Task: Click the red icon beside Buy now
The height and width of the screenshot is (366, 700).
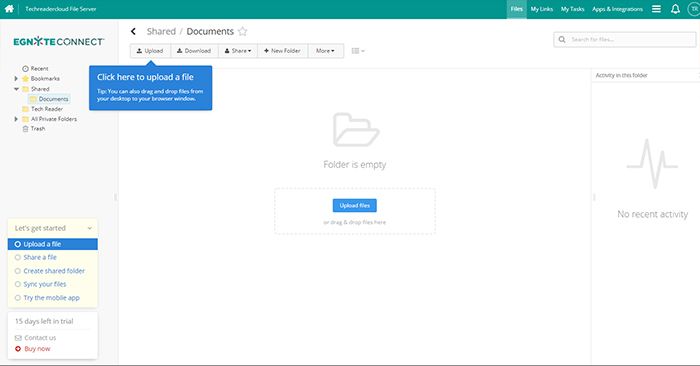Action: click(x=18, y=349)
